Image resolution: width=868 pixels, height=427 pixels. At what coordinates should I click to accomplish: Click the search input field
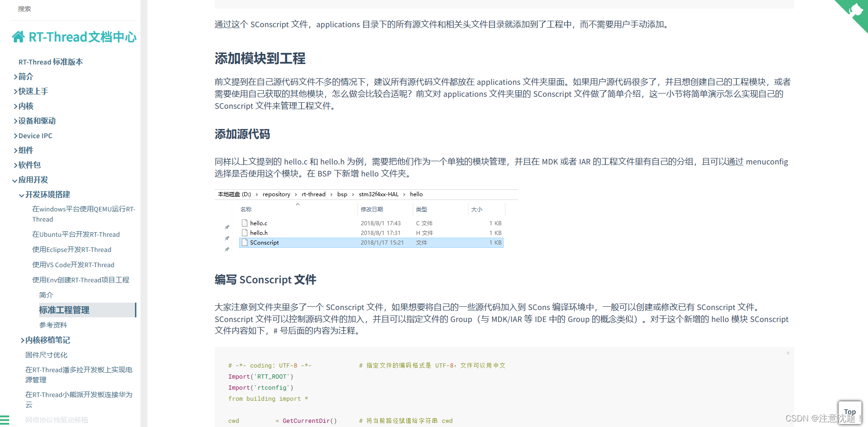[x=74, y=9]
